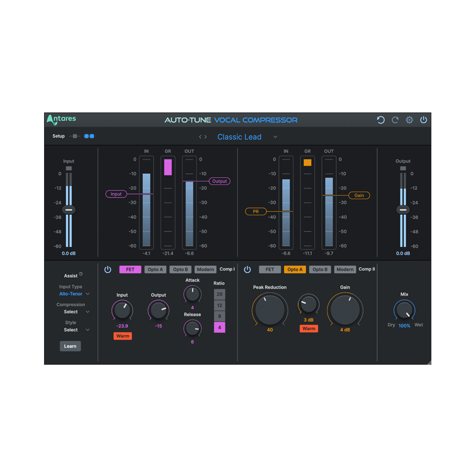
Task: Click the Attack knob
Action: (192, 294)
